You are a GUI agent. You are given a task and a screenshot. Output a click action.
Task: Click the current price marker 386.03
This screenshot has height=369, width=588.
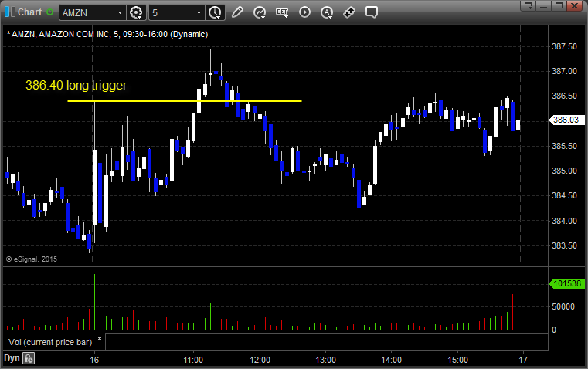(x=566, y=120)
